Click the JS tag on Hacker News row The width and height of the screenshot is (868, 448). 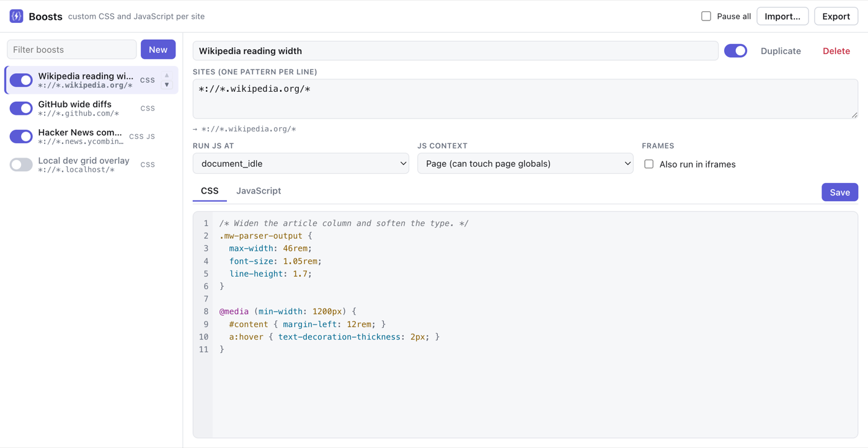[x=151, y=137]
